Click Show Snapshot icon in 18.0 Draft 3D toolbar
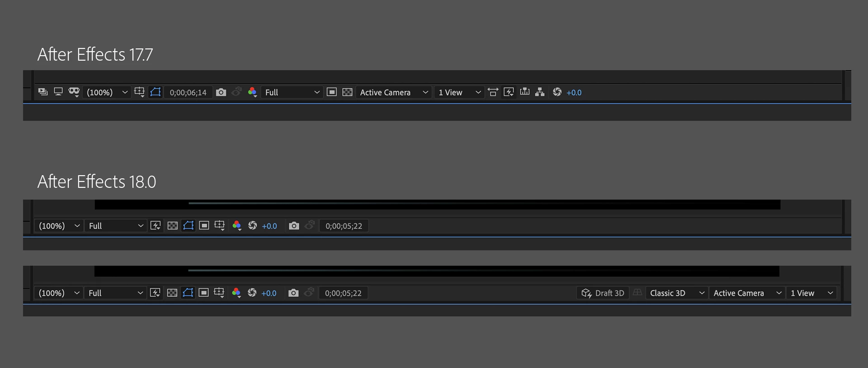The height and width of the screenshot is (368, 868). pos(309,292)
